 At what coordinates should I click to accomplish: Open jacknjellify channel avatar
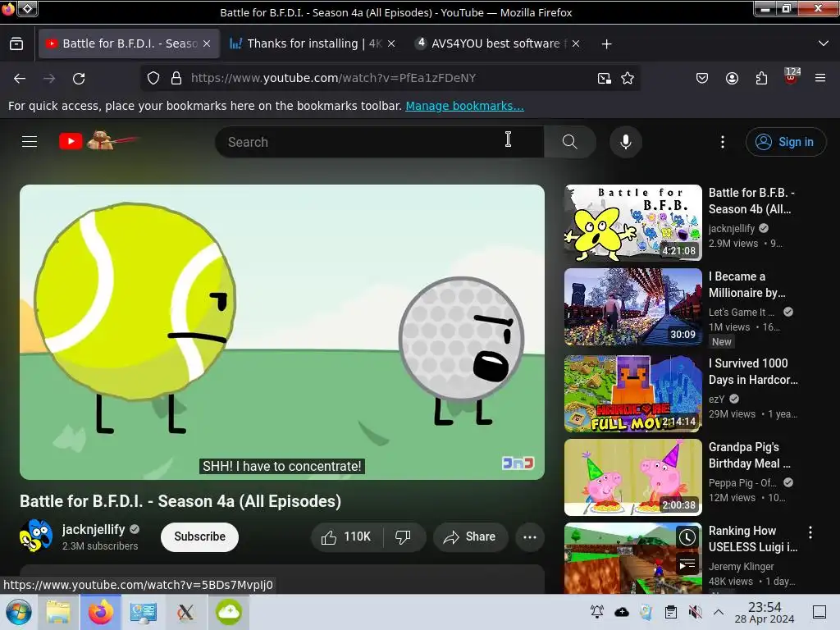tap(36, 536)
